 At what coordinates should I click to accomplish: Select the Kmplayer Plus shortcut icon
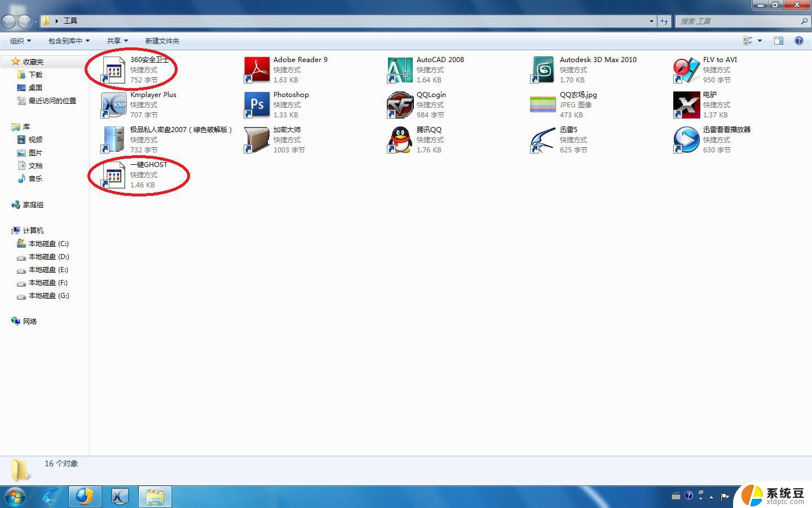[114, 105]
